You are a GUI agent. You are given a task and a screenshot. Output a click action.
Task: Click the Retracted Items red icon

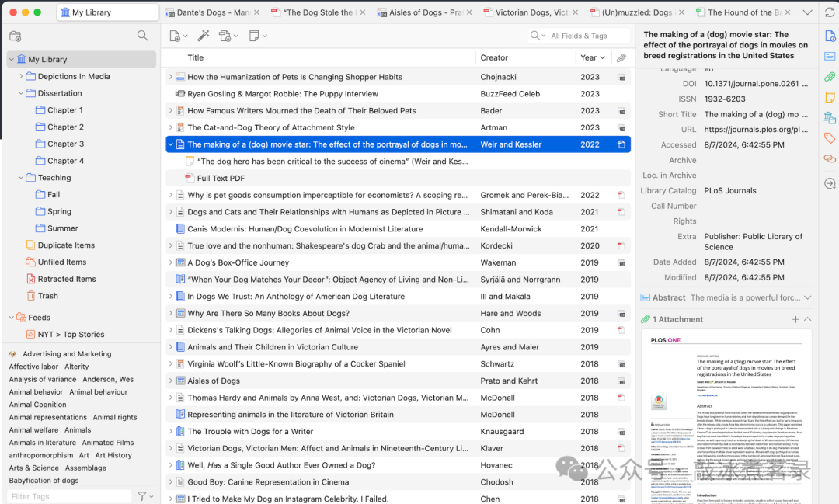click(30, 279)
